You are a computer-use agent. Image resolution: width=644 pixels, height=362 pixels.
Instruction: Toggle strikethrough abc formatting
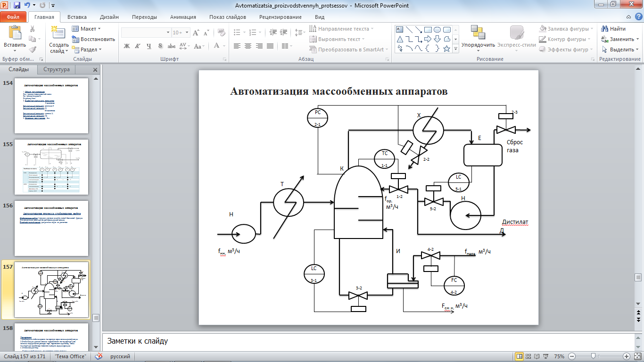click(172, 46)
